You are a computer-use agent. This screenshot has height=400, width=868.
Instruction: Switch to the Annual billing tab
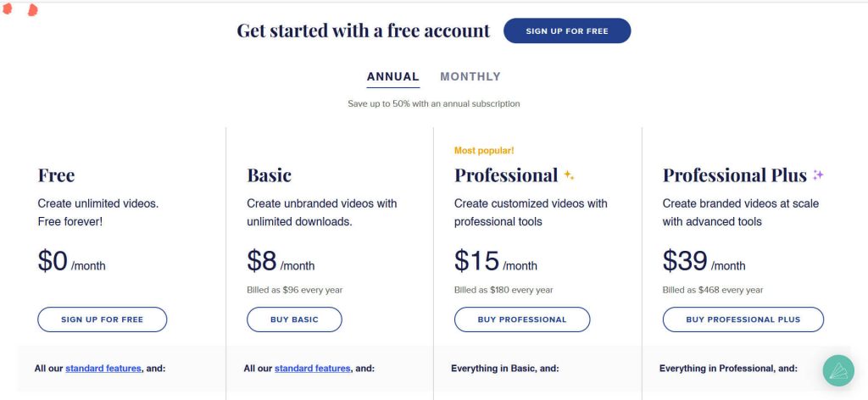click(393, 77)
